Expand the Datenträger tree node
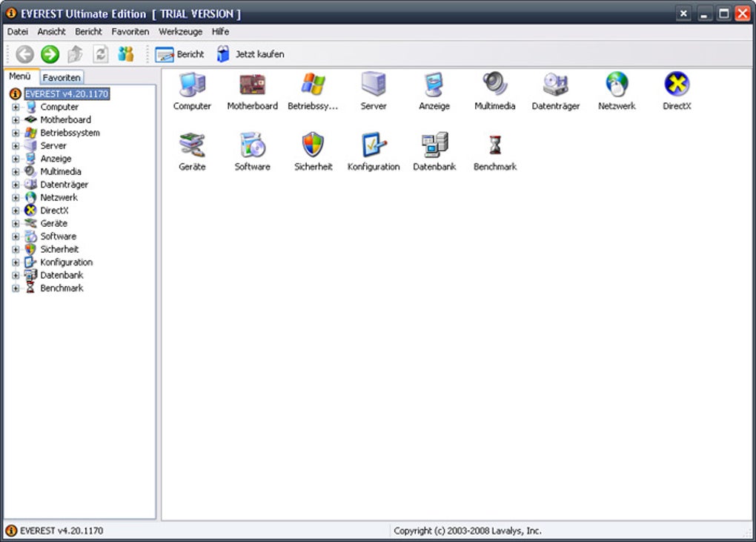756x542 pixels. 16,185
